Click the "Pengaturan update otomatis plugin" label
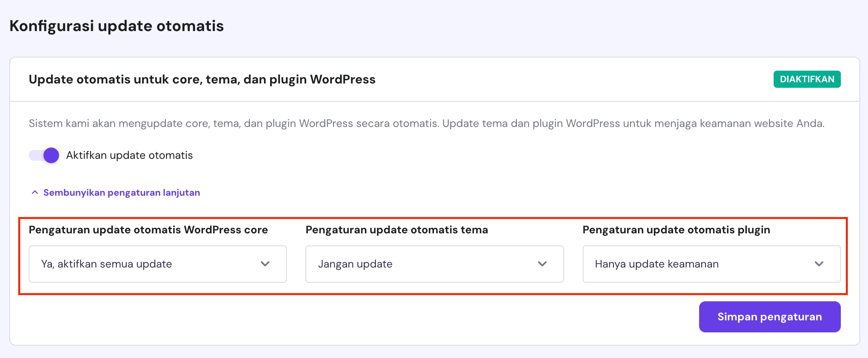This screenshot has height=358, width=868. pyautogui.click(x=676, y=230)
